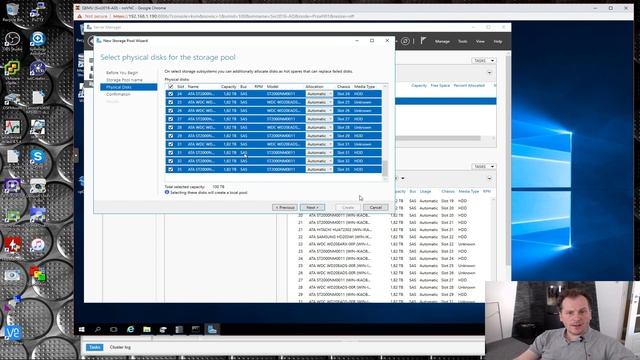
Task: Sort Server Manager pools by Free Space column
Action: click(440, 86)
